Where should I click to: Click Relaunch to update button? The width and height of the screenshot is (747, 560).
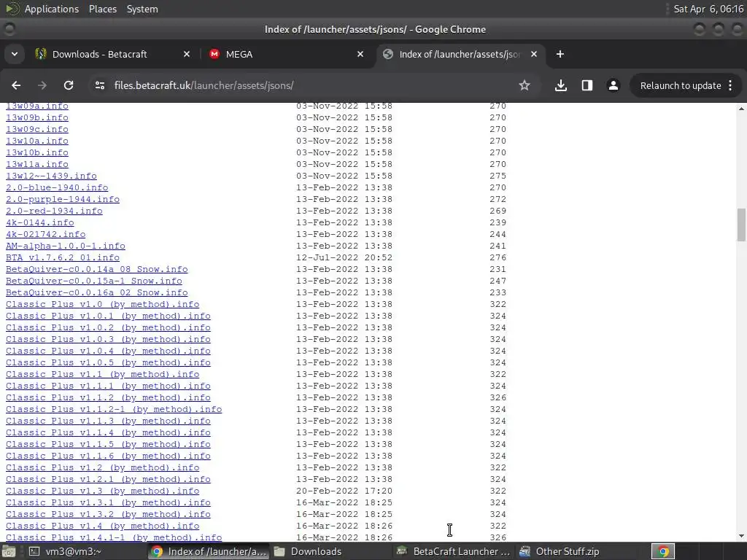point(681,86)
